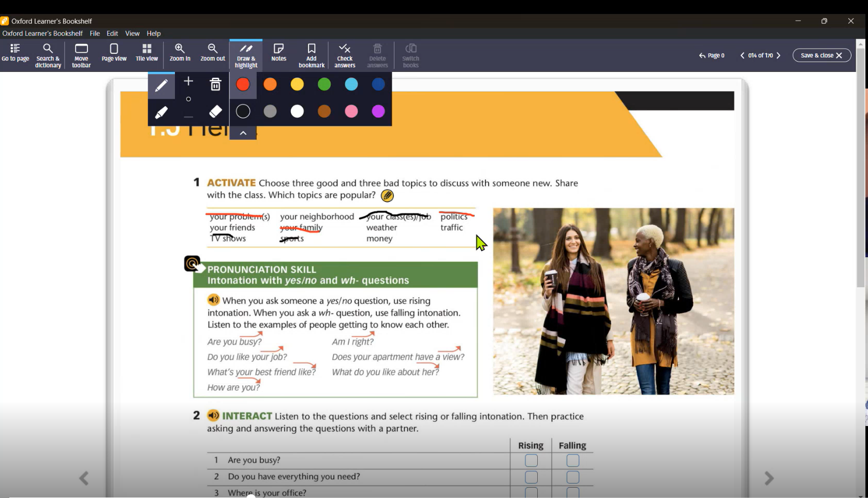This screenshot has width=868, height=498.
Task: Click Add bookmark icon
Action: point(311,55)
